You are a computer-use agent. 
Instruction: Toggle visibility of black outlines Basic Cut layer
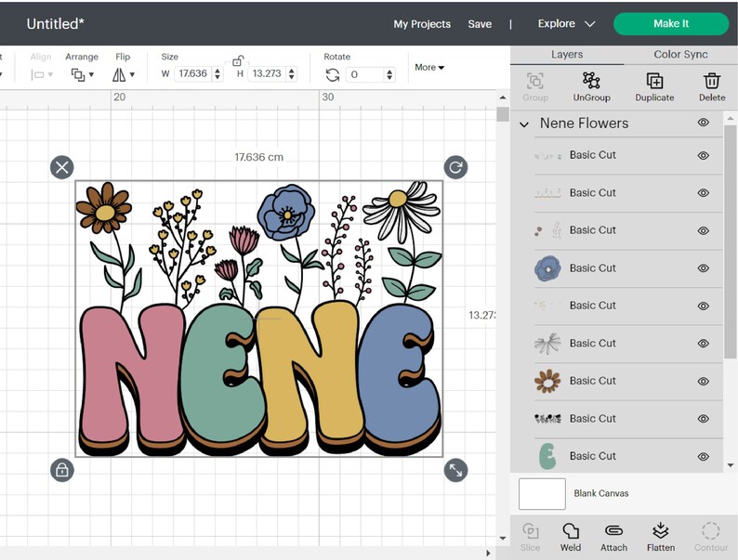click(704, 419)
